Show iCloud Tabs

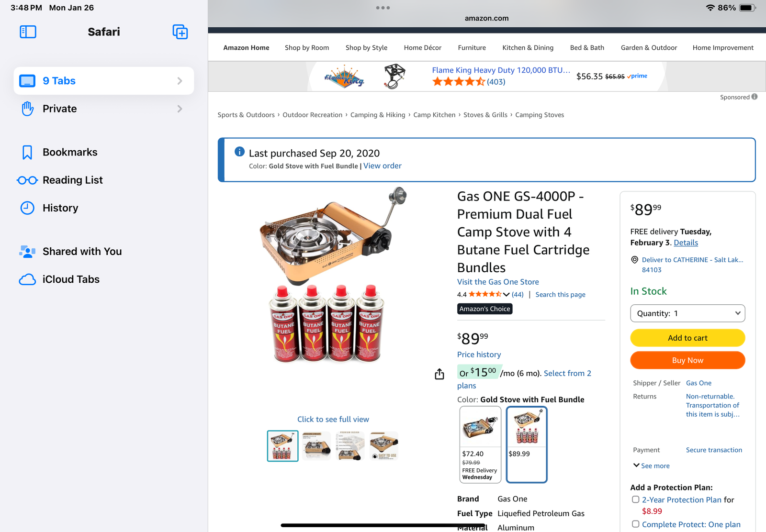pos(70,279)
